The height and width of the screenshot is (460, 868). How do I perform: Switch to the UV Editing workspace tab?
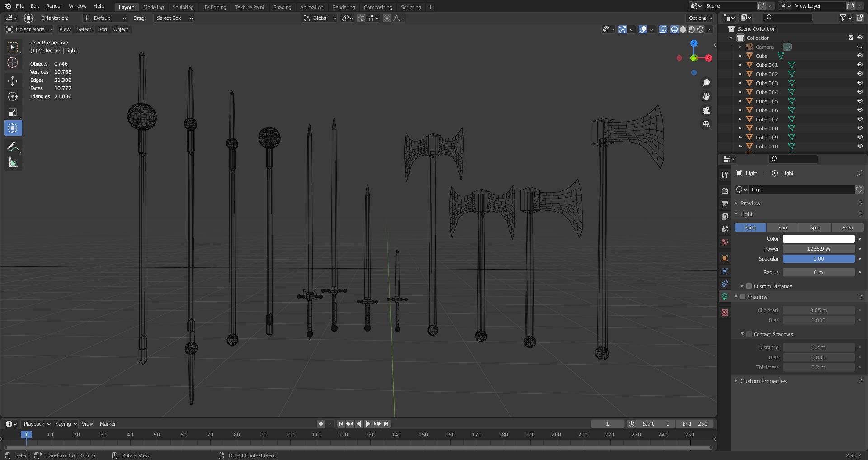(x=214, y=7)
